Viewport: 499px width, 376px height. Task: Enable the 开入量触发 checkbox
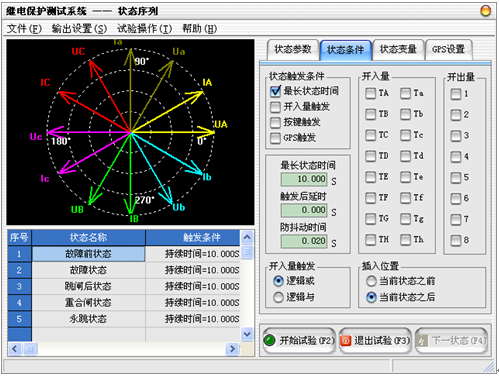[275, 107]
